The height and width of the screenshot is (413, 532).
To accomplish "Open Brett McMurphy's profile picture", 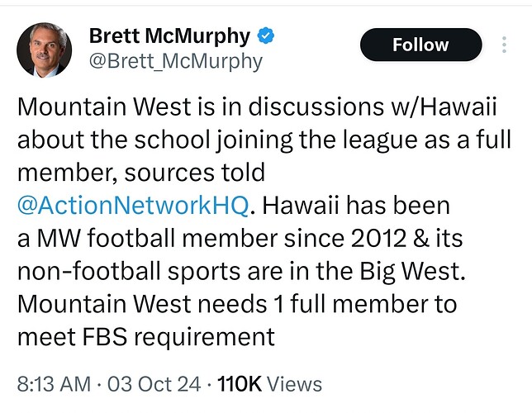I will pos(44,50).
